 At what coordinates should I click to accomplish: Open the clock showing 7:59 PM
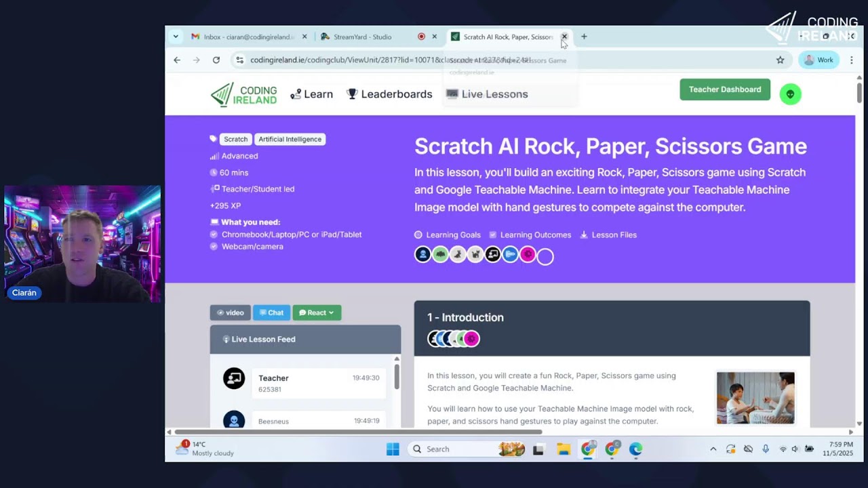837,449
